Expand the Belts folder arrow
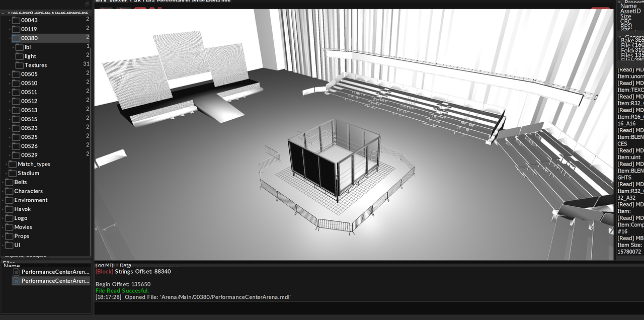 coord(3,182)
